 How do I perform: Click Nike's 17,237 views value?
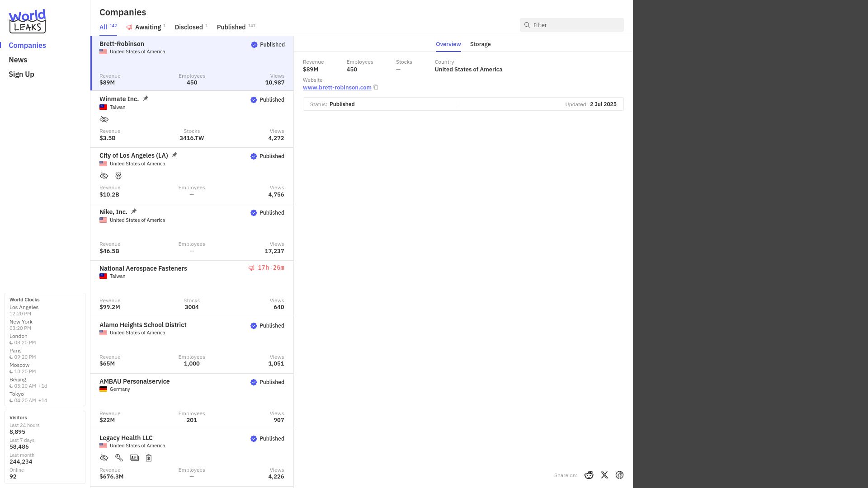point(274,251)
